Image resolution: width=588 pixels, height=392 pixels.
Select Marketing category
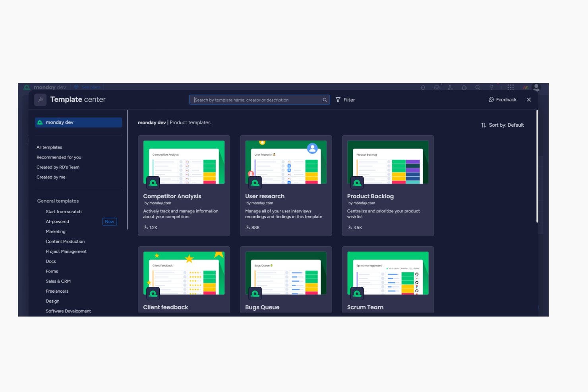[x=56, y=232]
